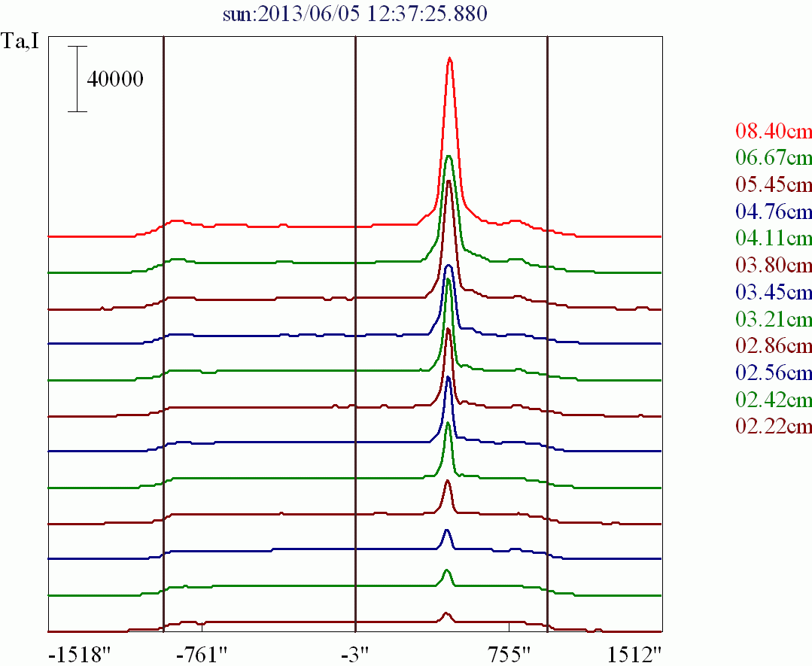Select the 02.42cm legend label

(x=774, y=400)
